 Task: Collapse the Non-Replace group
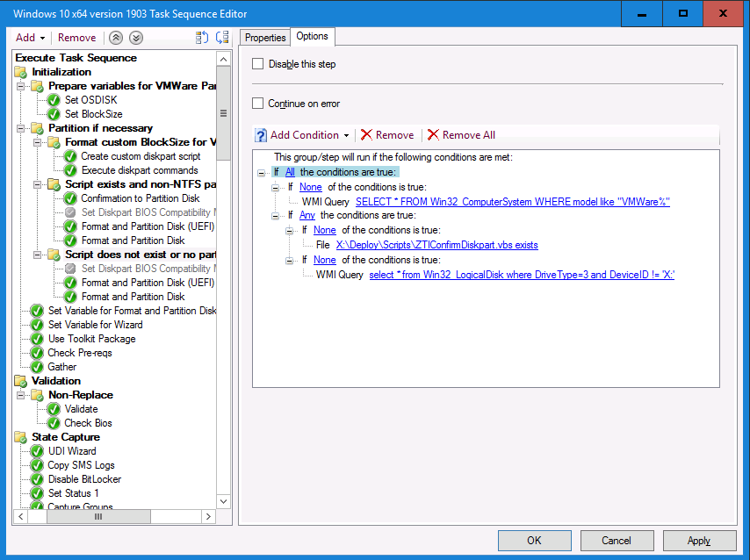(x=20, y=396)
